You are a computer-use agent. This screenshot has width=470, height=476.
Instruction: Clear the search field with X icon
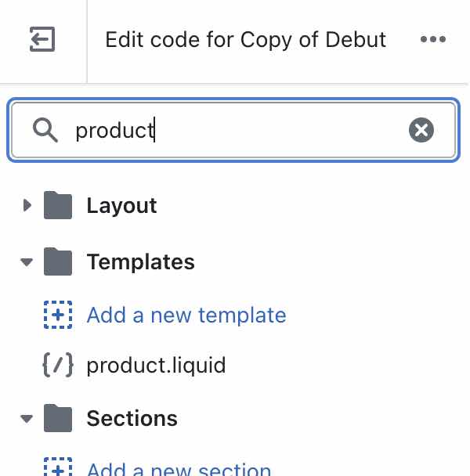[421, 130]
